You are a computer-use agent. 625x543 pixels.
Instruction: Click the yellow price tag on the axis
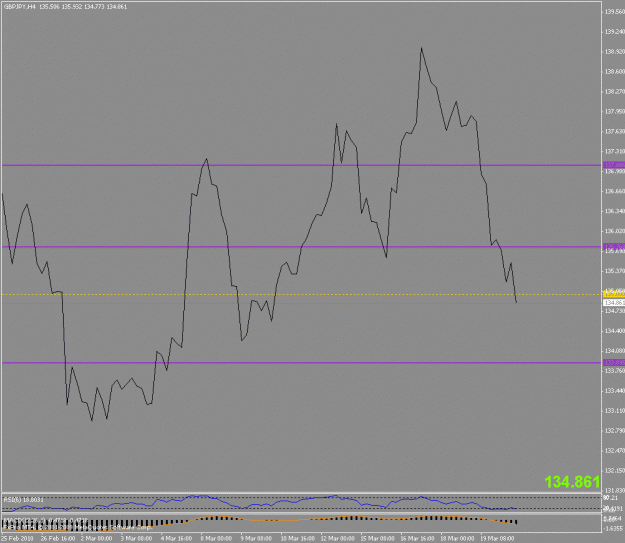click(614, 295)
